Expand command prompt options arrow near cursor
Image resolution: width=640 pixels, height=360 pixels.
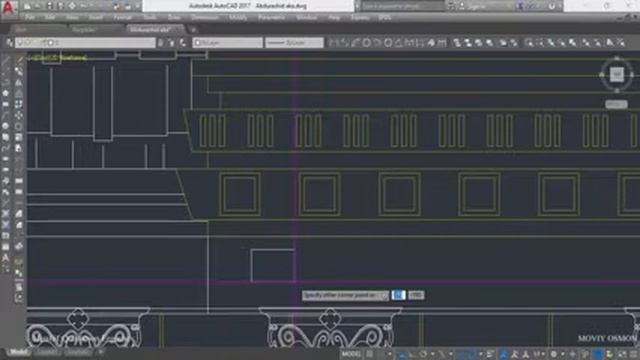[384, 295]
